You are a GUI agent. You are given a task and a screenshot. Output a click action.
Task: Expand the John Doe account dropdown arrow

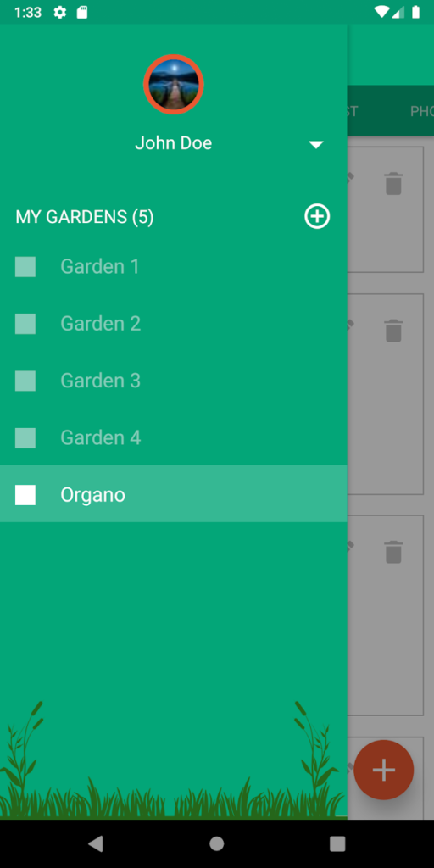tap(315, 144)
